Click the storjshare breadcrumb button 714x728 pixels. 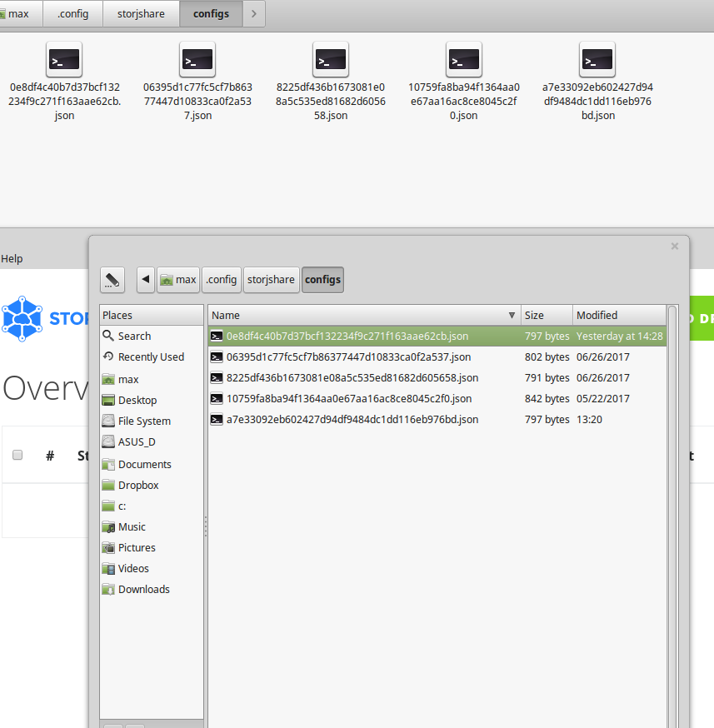click(x=271, y=280)
